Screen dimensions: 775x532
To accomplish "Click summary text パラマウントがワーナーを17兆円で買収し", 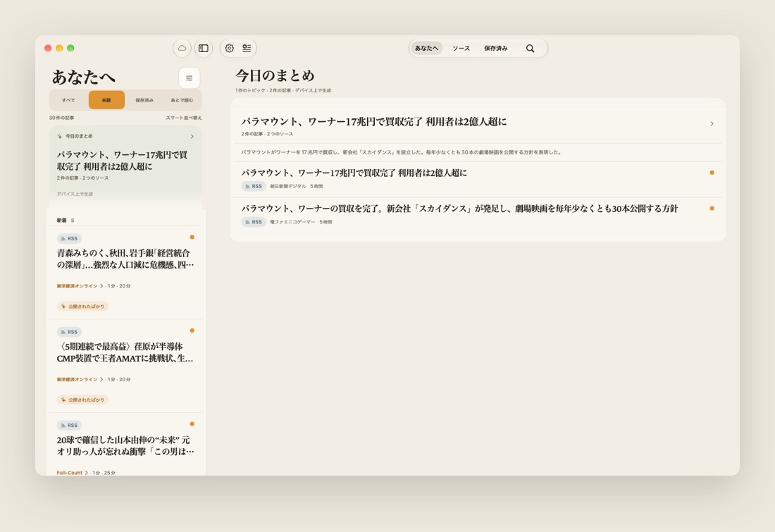I will coord(402,152).
